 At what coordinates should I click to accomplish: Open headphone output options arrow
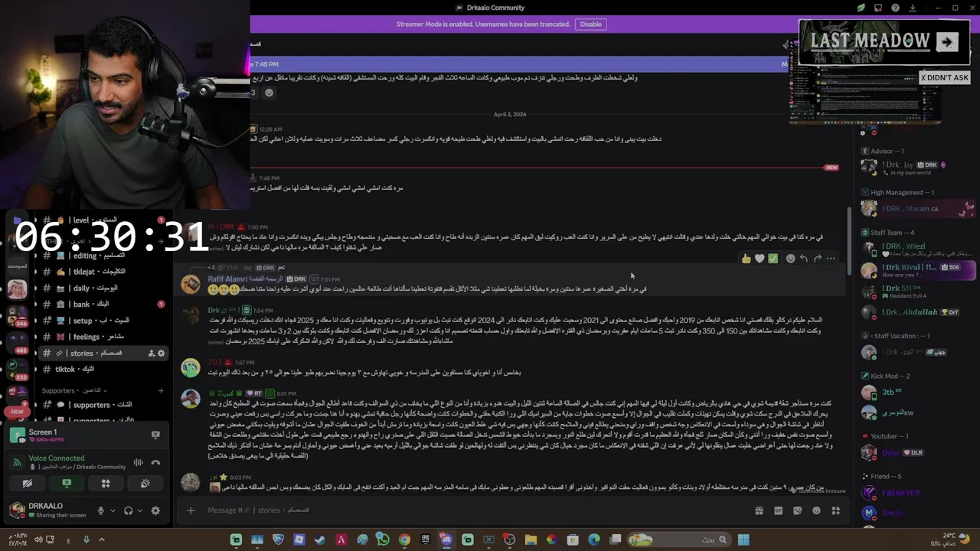[140, 510]
